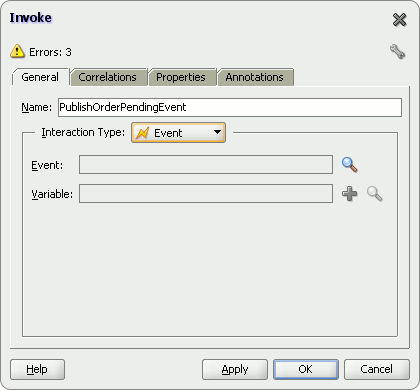Viewport: 420px width, 391px height.
Task: Close the Invoke dialog
Action: (399, 20)
